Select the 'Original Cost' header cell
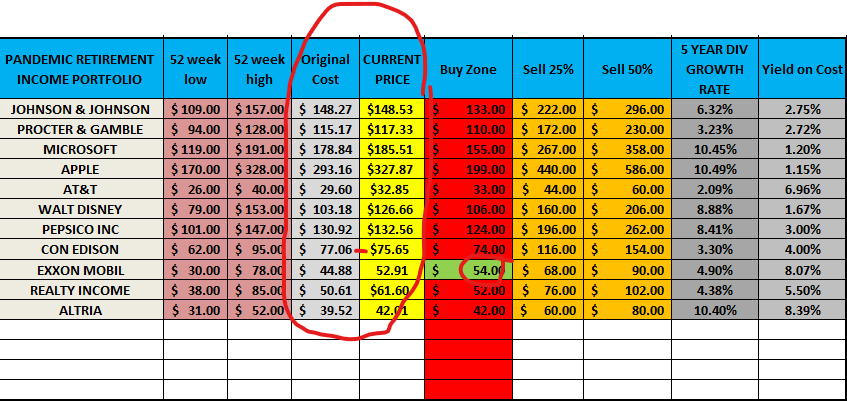 pyautogui.click(x=326, y=69)
